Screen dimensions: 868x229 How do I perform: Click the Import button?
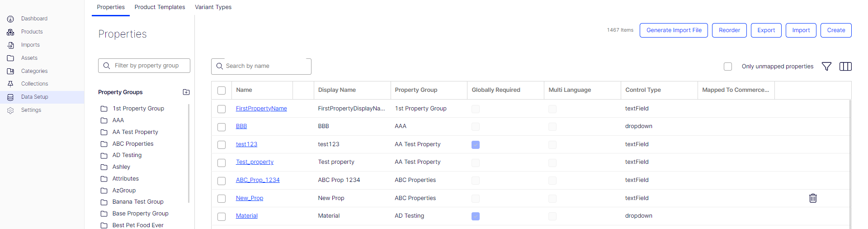tap(801, 30)
